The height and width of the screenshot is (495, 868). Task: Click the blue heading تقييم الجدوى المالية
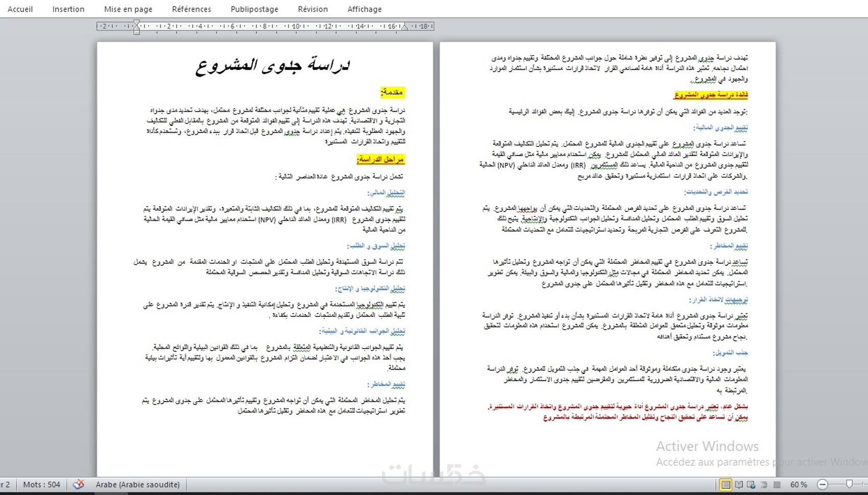coord(720,128)
